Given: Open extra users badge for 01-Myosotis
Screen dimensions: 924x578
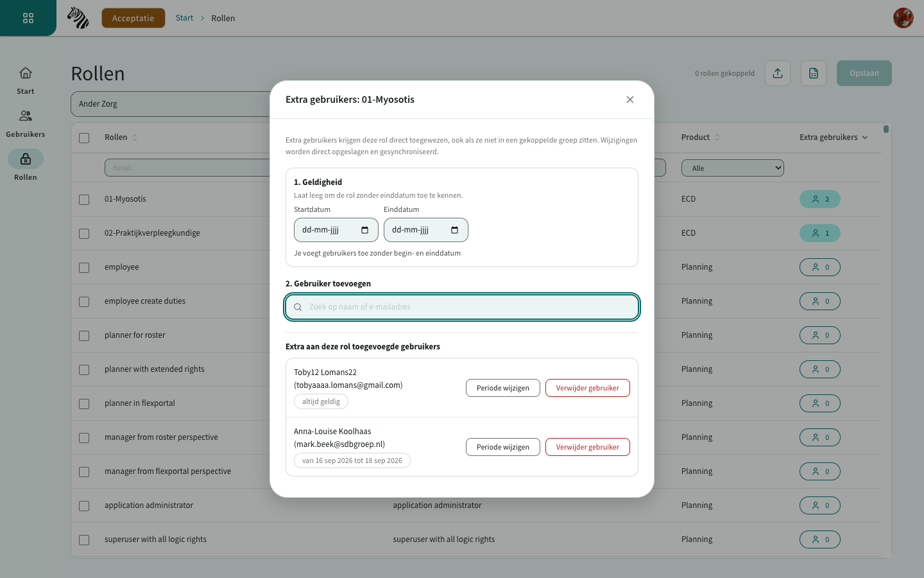Looking at the screenshot, I should [x=820, y=199].
